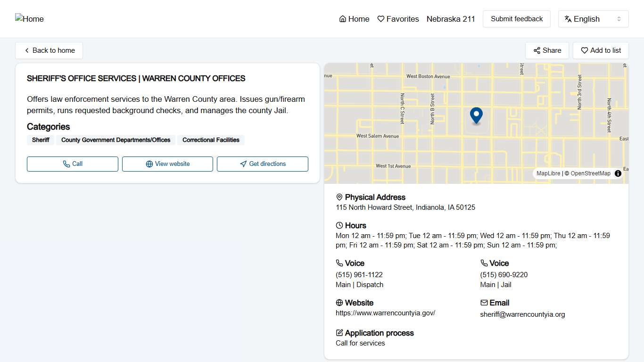644x362 pixels.
Task: Click the info icon on the map
Action: (x=618, y=173)
